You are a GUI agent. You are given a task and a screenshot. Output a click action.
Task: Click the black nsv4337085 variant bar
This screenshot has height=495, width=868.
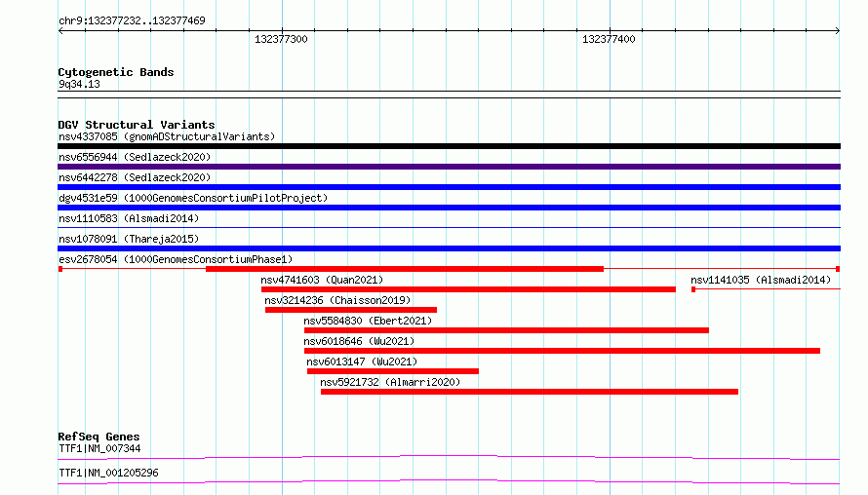tap(449, 146)
